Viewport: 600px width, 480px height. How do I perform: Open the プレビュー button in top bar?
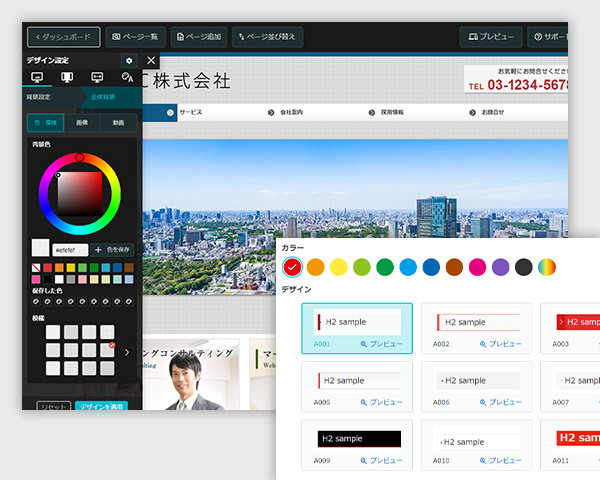click(x=491, y=37)
